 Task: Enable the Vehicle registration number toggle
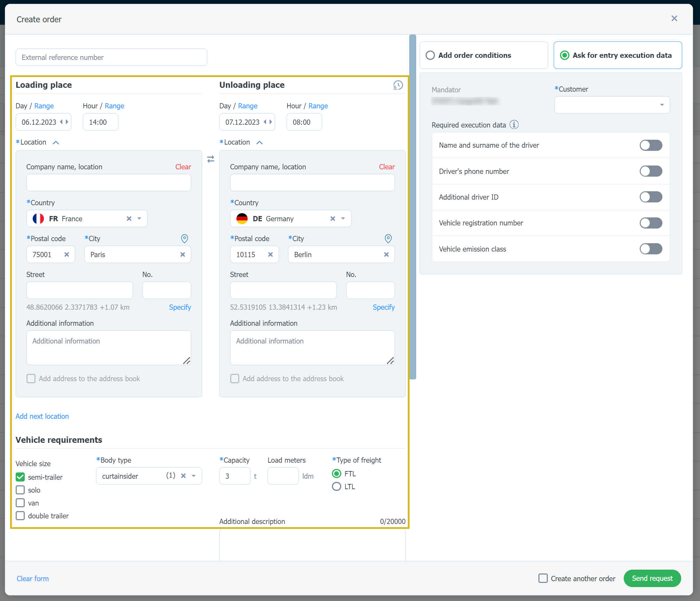(x=651, y=223)
